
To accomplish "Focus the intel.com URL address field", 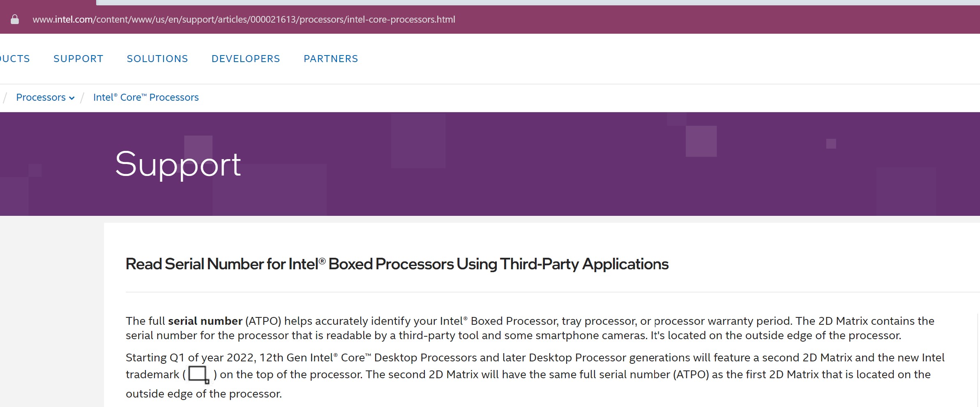I will point(244,19).
